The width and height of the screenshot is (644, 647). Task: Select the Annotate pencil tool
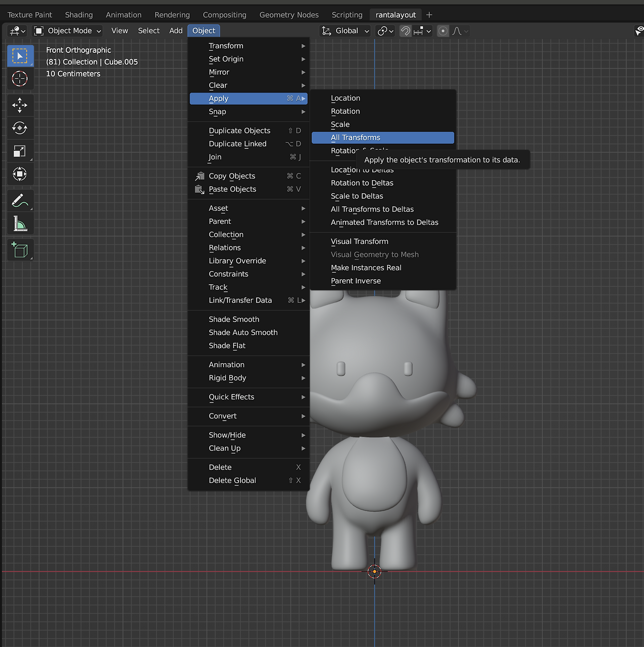click(x=20, y=201)
